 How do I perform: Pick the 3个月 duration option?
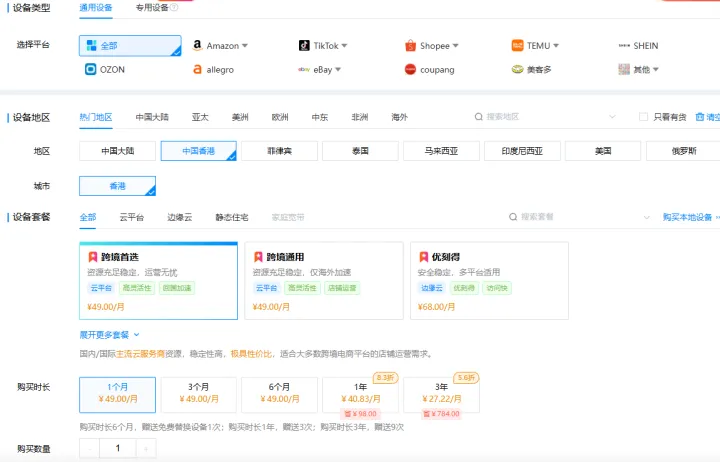click(198, 395)
